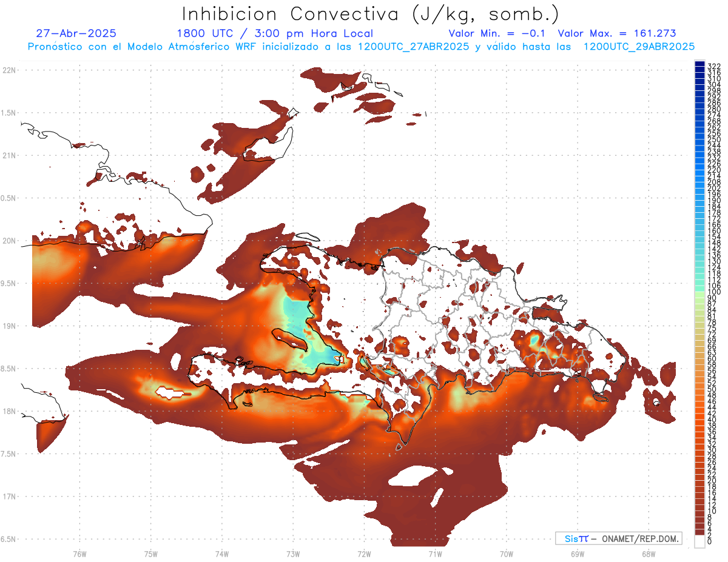This screenshot has width=728, height=562.
Task: Select the 'Valor Min. = -0.1' readout
Action: 497,33
